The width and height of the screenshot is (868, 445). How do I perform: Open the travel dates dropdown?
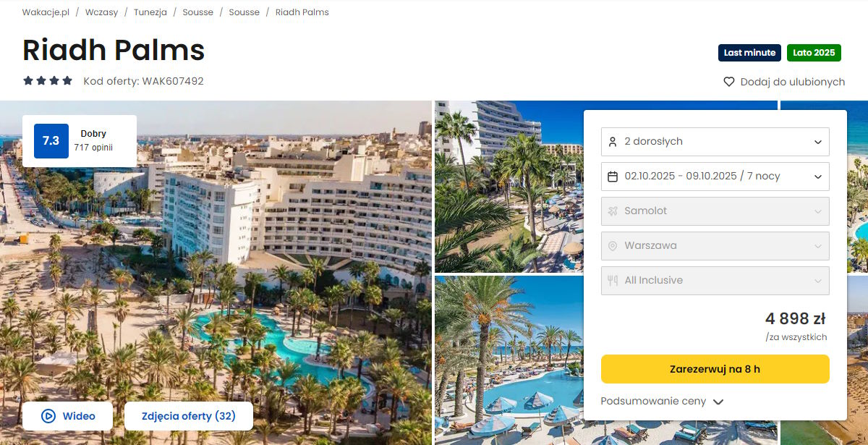click(x=715, y=177)
